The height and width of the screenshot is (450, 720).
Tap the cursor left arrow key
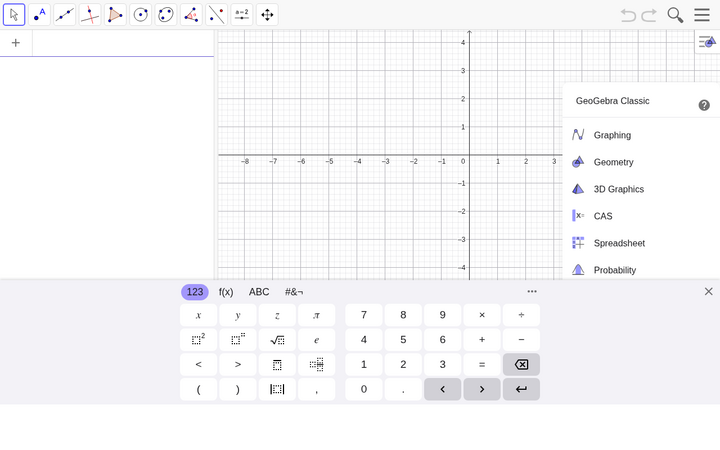coord(443,389)
